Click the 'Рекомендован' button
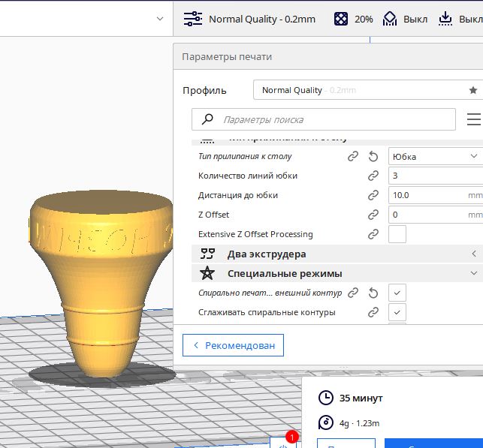The image size is (483, 448). [233, 345]
